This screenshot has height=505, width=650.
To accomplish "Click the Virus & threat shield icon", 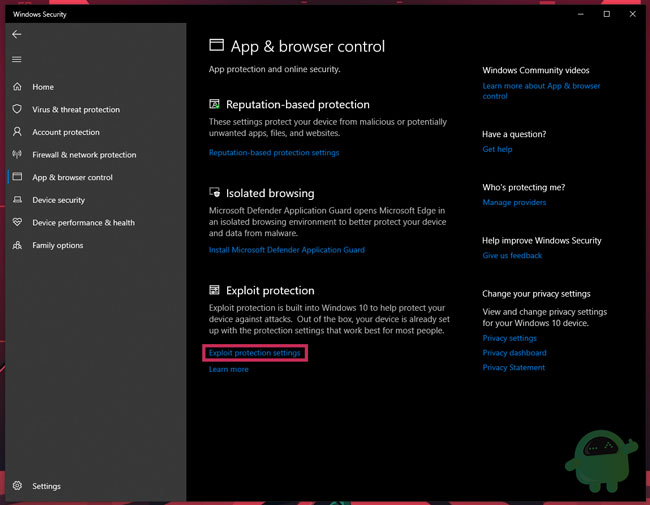I will tap(17, 109).
